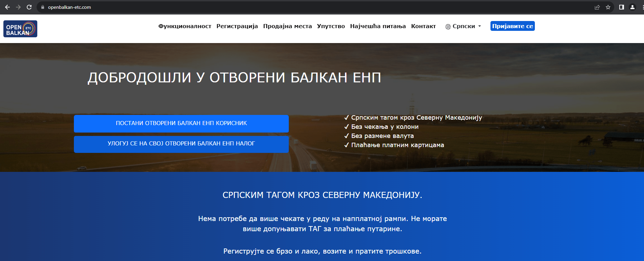Click the share page icon in address bar
This screenshot has height=261, width=644.
[597, 7]
